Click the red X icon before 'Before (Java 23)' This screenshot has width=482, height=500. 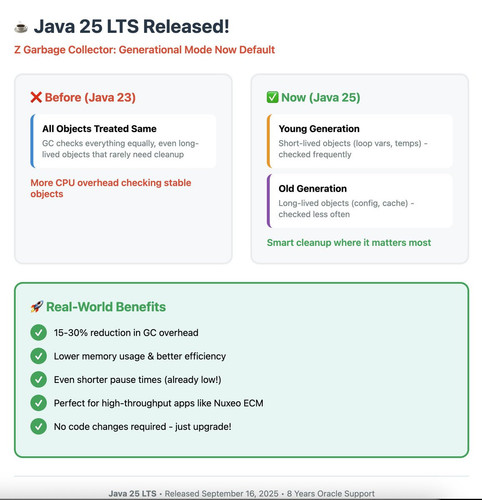(x=36, y=97)
